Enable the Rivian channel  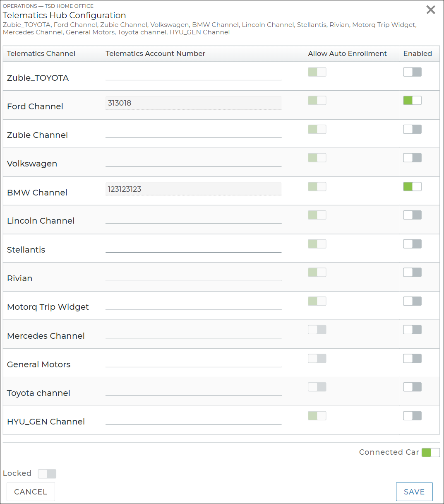tap(412, 272)
